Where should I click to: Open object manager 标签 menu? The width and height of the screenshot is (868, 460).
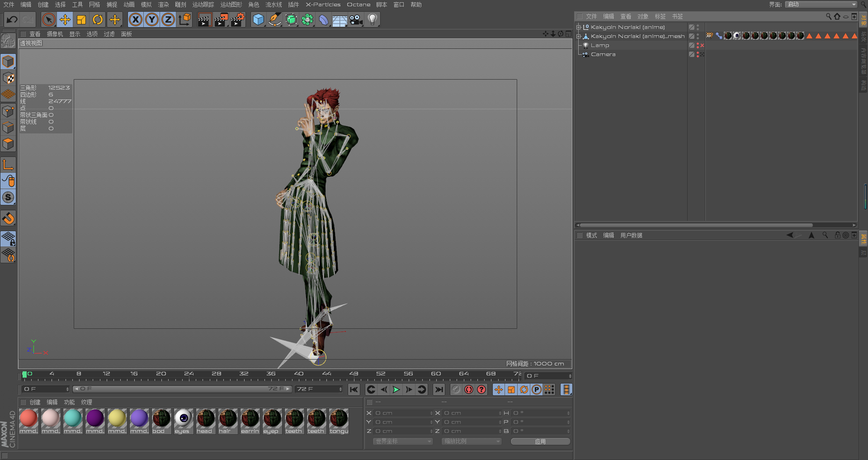pos(660,16)
